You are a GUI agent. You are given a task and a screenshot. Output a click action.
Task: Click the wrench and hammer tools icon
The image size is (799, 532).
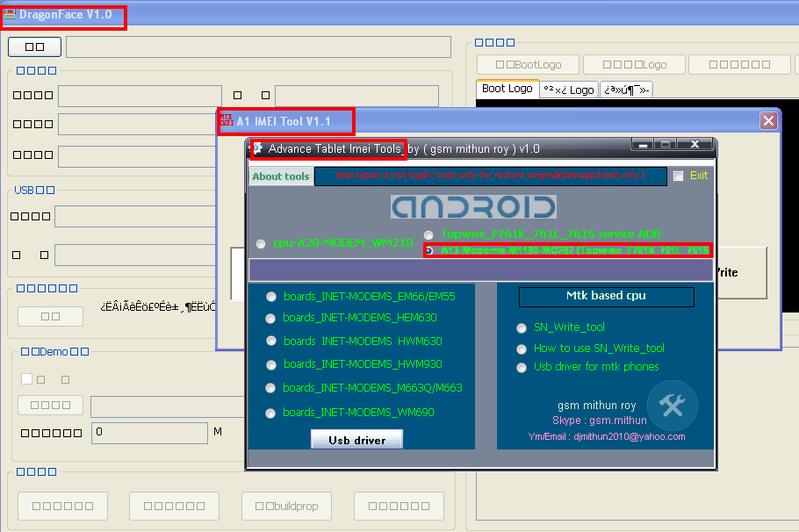(672, 406)
